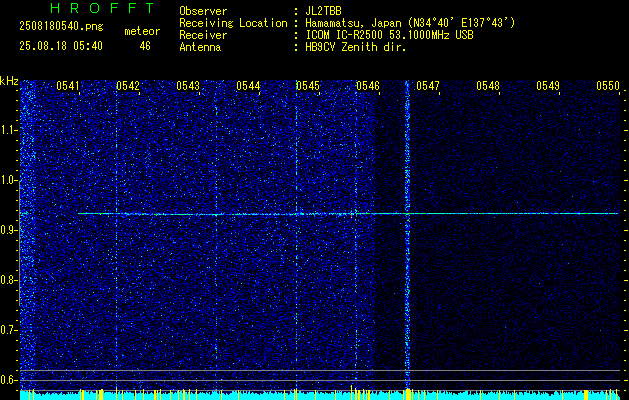Click the HROFFT title text
This screenshot has height=400, width=629.
(x=103, y=8)
